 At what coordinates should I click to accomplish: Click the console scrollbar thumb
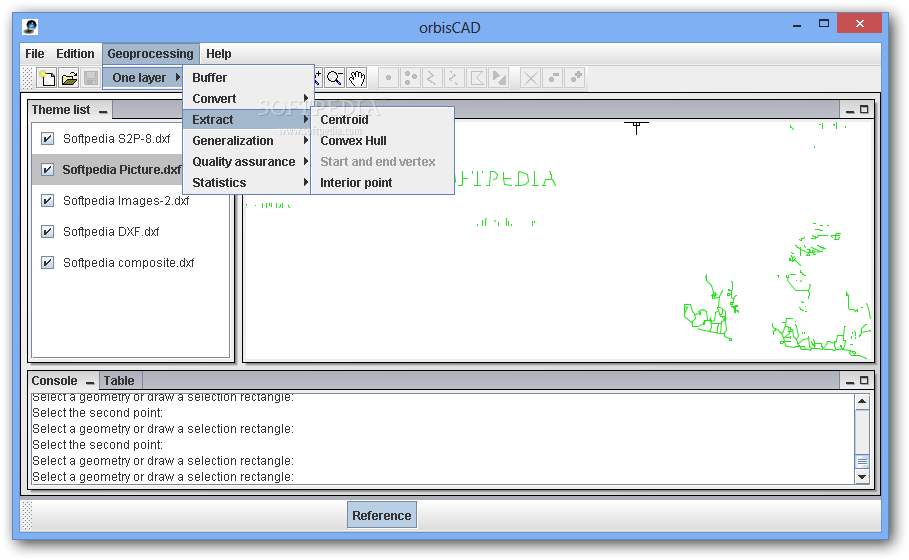click(x=862, y=461)
